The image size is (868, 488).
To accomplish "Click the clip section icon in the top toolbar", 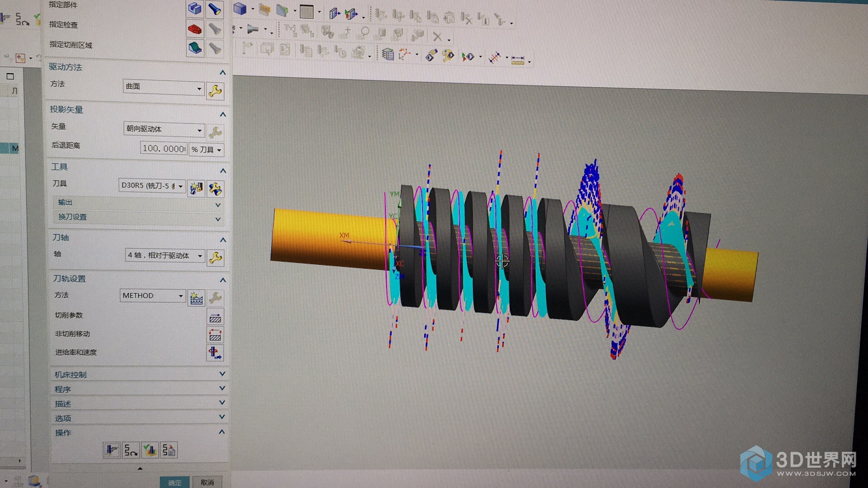I will [x=283, y=10].
